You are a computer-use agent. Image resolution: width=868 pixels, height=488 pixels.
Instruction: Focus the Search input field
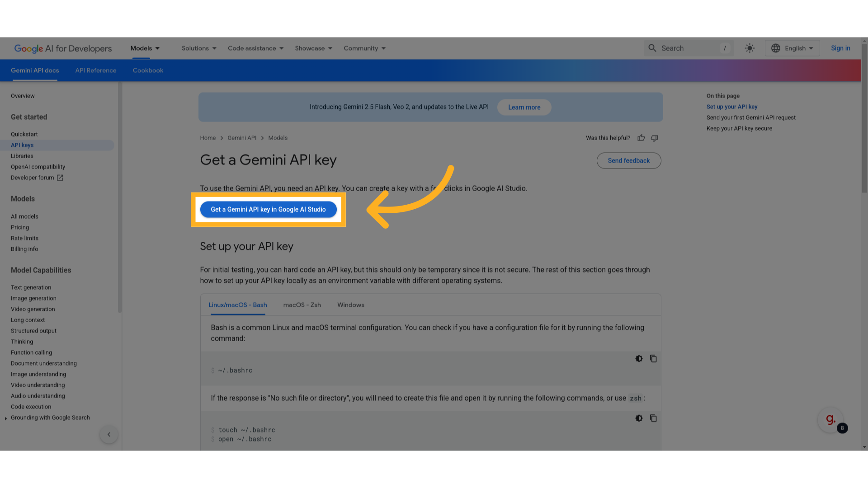pos(689,48)
